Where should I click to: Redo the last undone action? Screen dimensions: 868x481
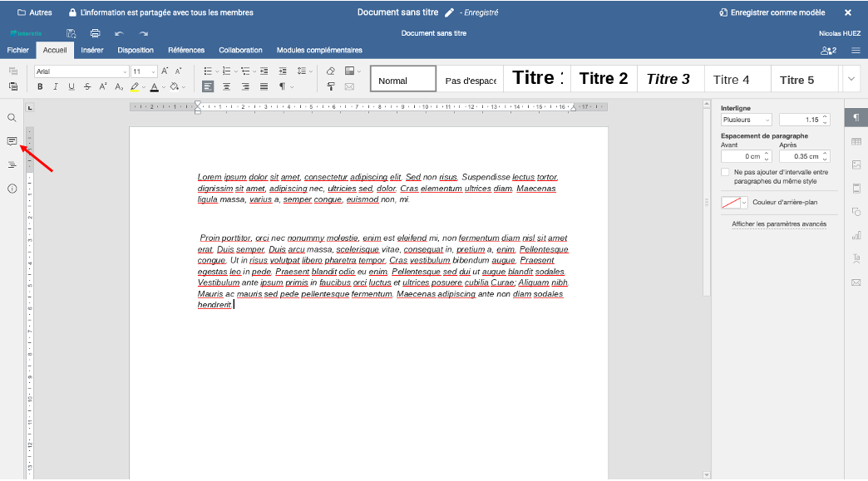tap(143, 33)
